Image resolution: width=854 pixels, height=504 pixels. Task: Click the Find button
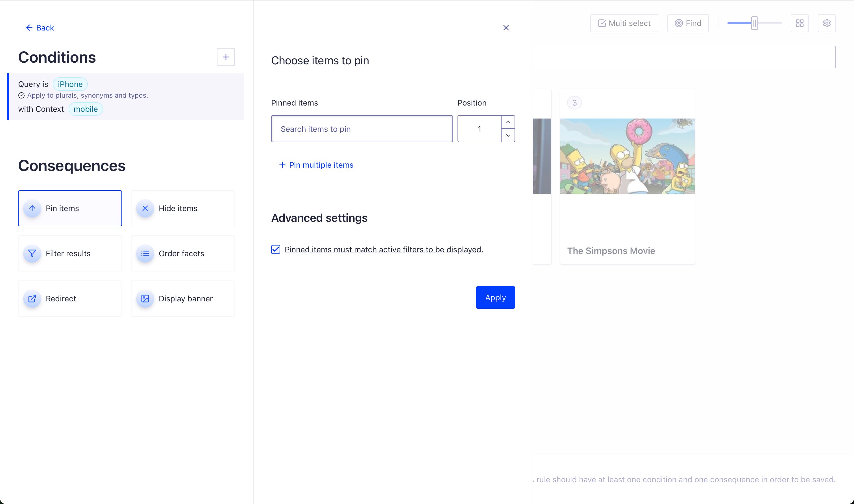pyautogui.click(x=688, y=23)
